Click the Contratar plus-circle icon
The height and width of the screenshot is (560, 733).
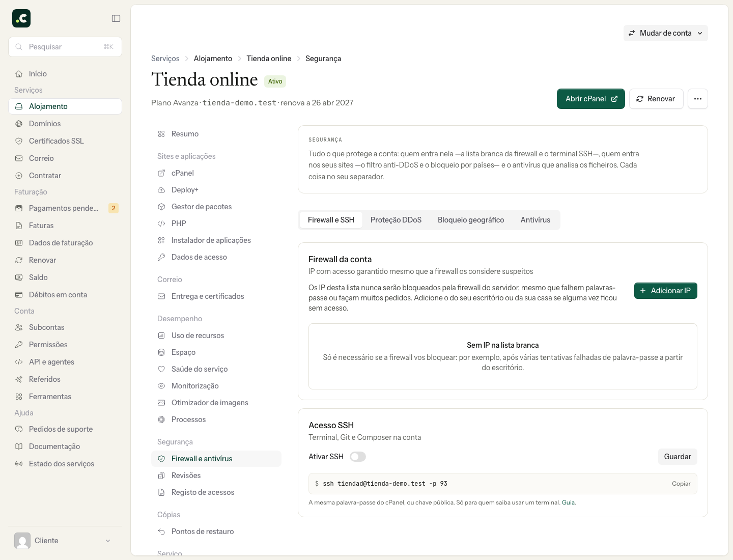point(19,176)
